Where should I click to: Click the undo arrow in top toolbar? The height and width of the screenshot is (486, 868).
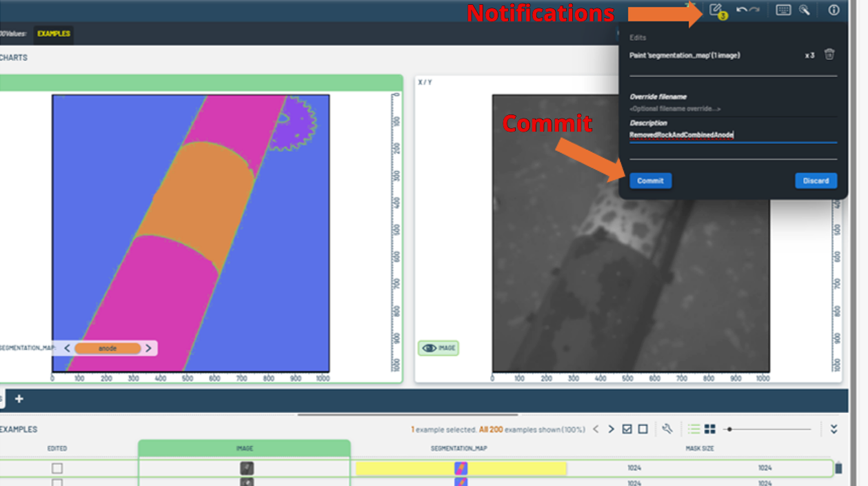(x=742, y=10)
